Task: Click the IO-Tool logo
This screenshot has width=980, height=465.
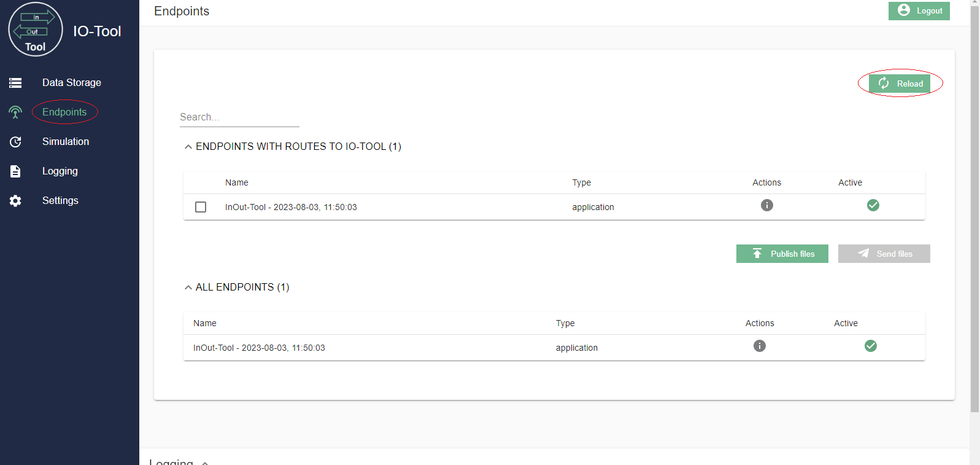Action: (x=35, y=29)
